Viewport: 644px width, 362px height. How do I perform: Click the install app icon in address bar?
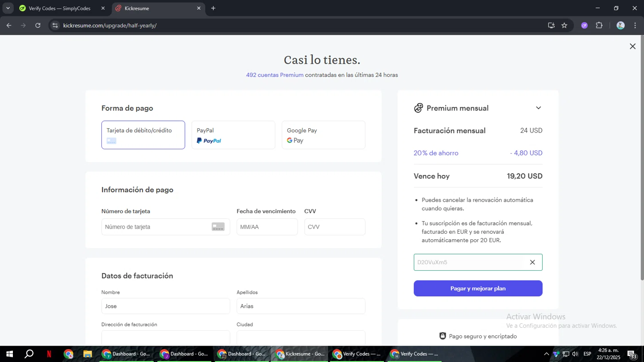point(551,25)
